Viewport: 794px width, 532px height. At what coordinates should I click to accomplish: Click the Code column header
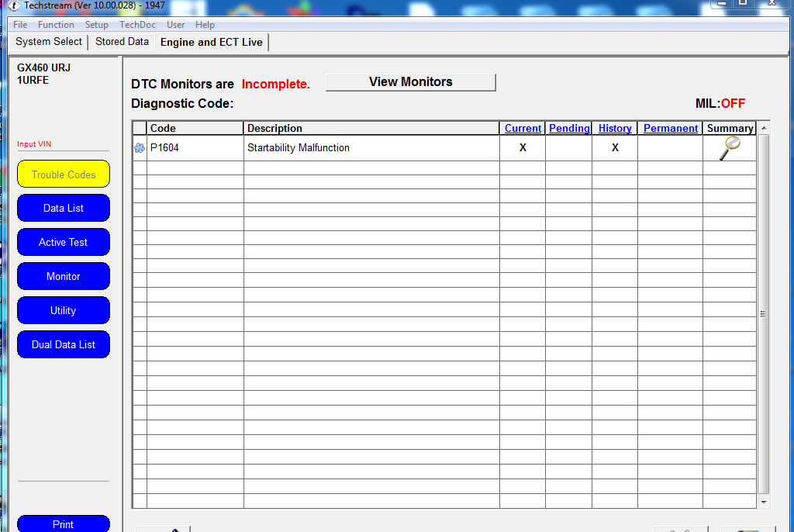(x=195, y=128)
